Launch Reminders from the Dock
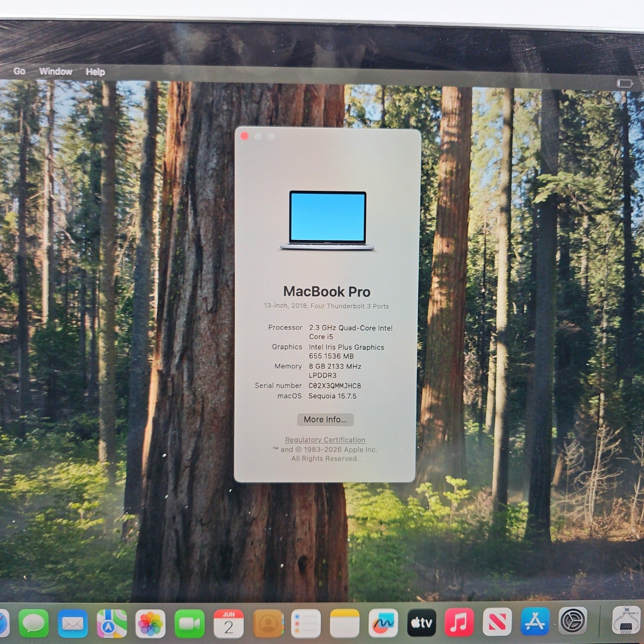644x644 pixels. click(306, 623)
